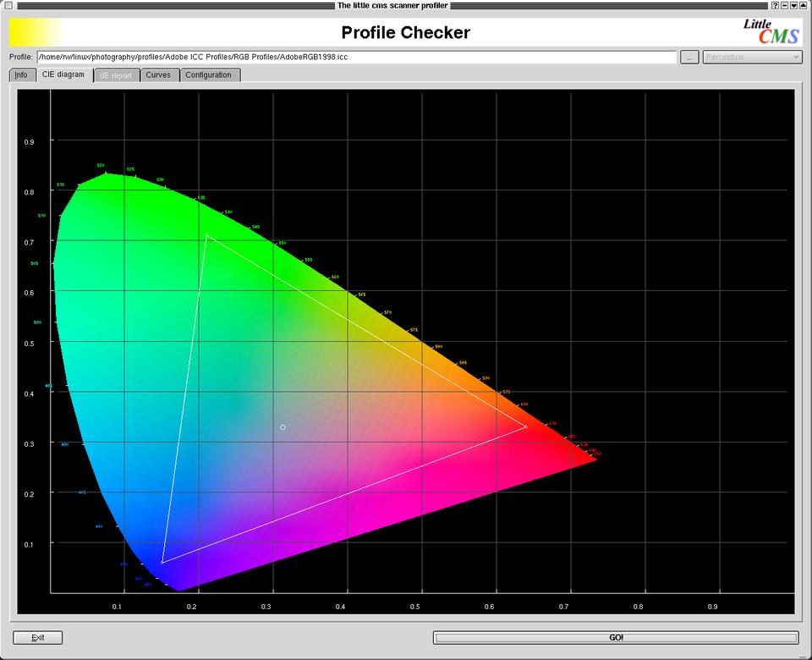Switch to the Curves tab

[x=158, y=75]
